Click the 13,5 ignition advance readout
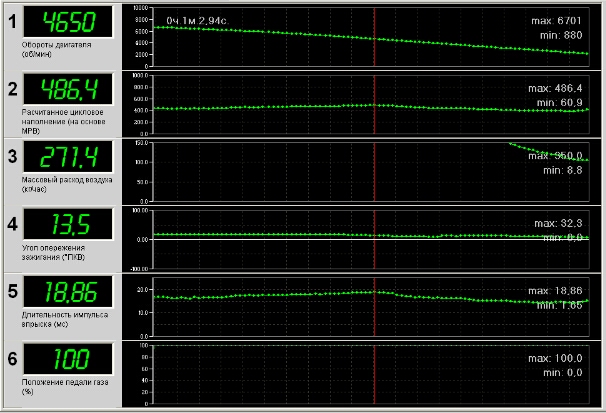Viewport: 606px width, 413px height. pos(68,224)
